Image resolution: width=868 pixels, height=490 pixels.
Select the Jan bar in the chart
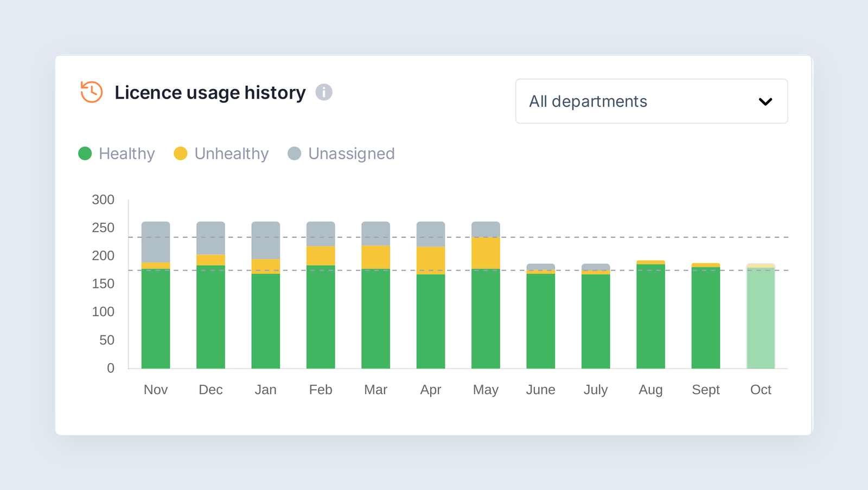point(266,295)
